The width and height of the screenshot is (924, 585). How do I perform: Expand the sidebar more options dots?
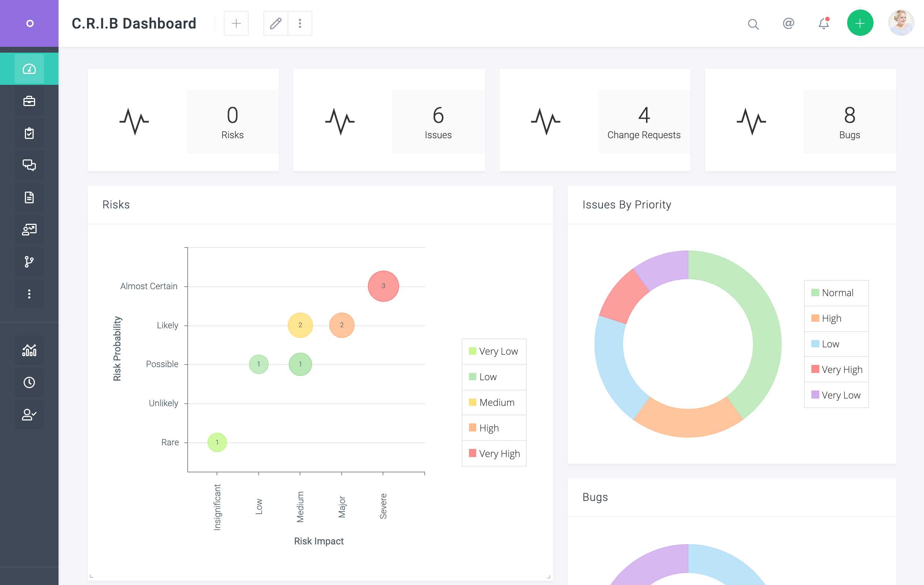point(29,294)
